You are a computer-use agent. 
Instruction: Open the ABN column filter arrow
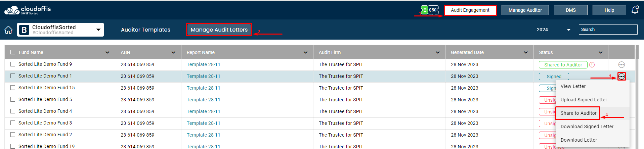pyautogui.click(x=173, y=52)
